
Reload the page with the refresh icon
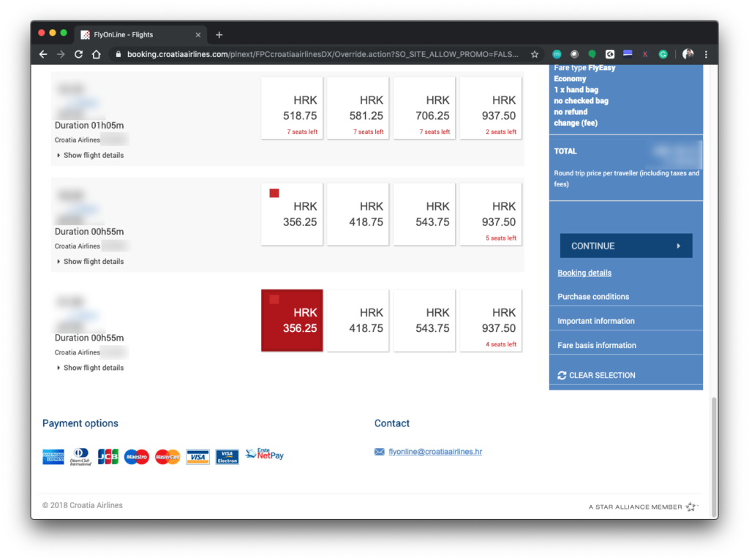click(78, 54)
